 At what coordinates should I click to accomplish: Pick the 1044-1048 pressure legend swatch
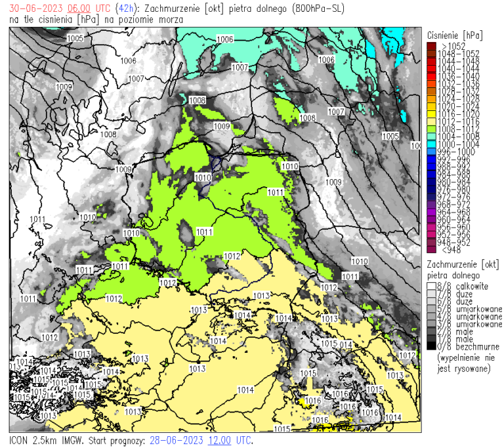[431, 61]
